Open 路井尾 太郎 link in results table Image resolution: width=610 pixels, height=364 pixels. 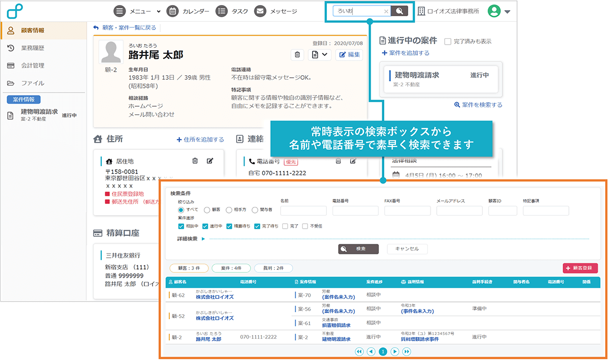click(209, 339)
